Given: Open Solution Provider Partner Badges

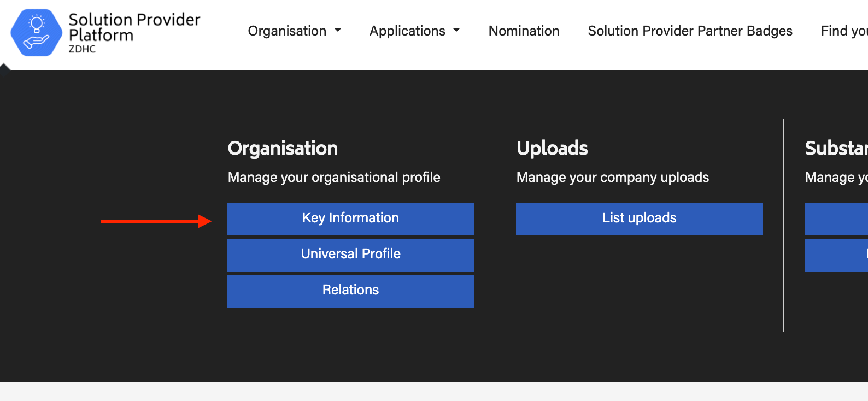Looking at the screenshot, I should coord(690,31).
